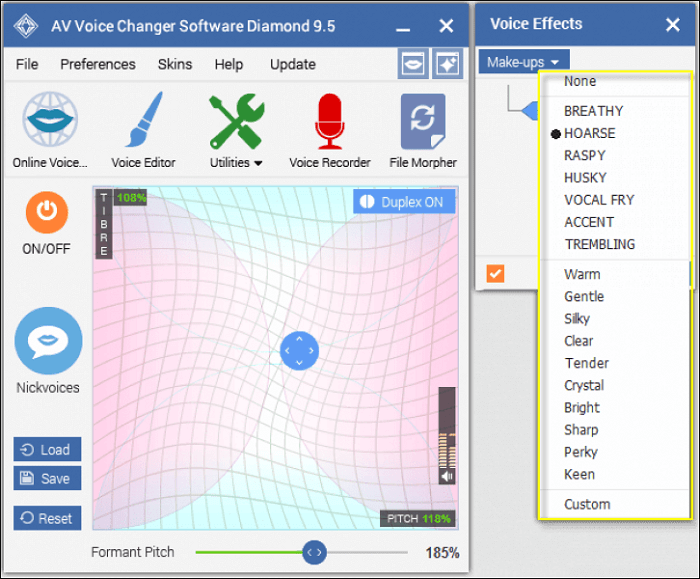Launch the Voice Editor brush icon

[x=143, y=122]
